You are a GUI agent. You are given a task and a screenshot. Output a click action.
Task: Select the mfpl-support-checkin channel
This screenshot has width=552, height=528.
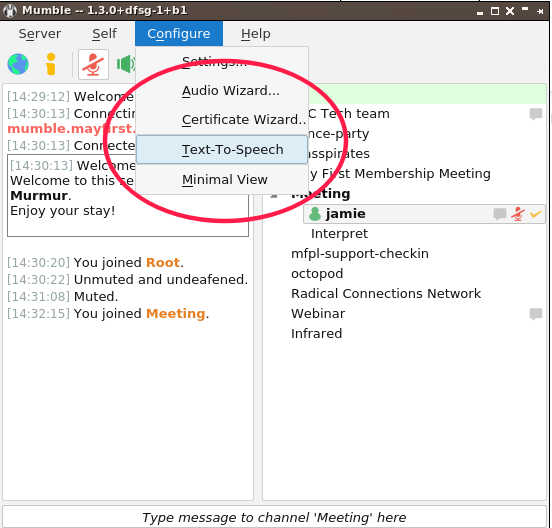[x=360, y=254]
